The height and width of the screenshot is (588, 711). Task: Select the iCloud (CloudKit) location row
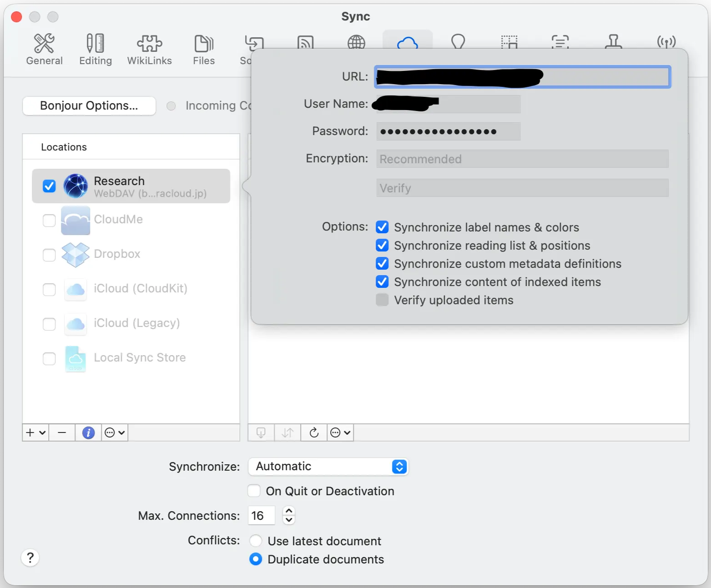coord(140,289)
